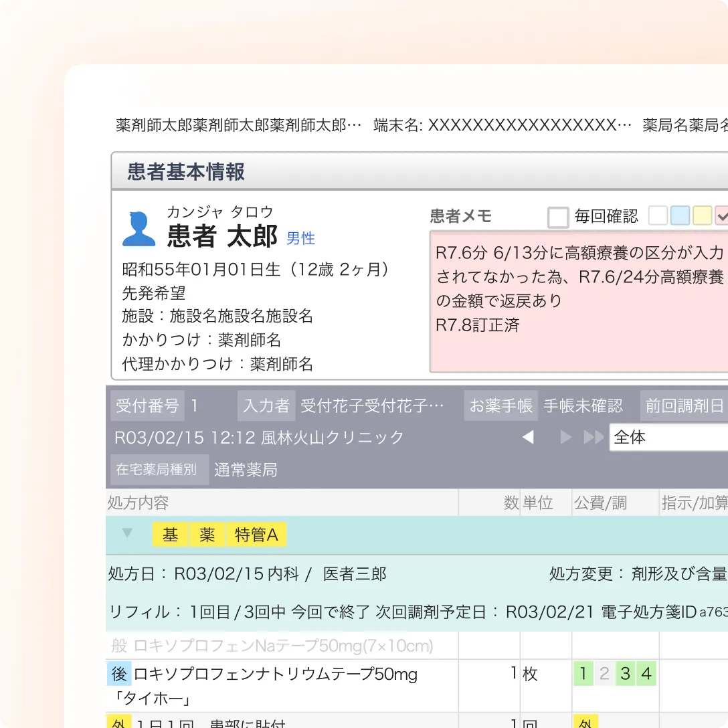Toggle the green numbered cell 1
Viewport: 728px width, 728px height.
[583, 674]
